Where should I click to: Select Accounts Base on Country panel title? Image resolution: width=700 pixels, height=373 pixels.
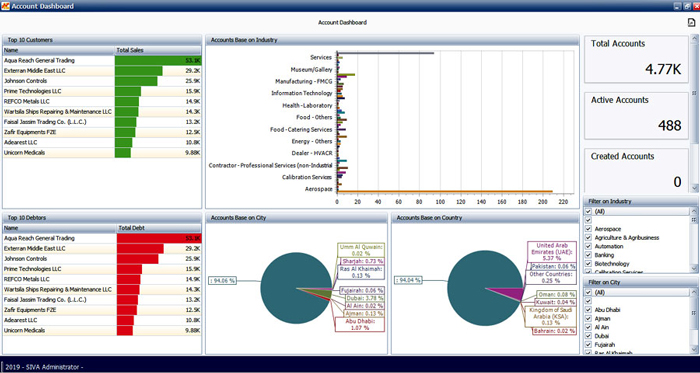tap(429, 218)
